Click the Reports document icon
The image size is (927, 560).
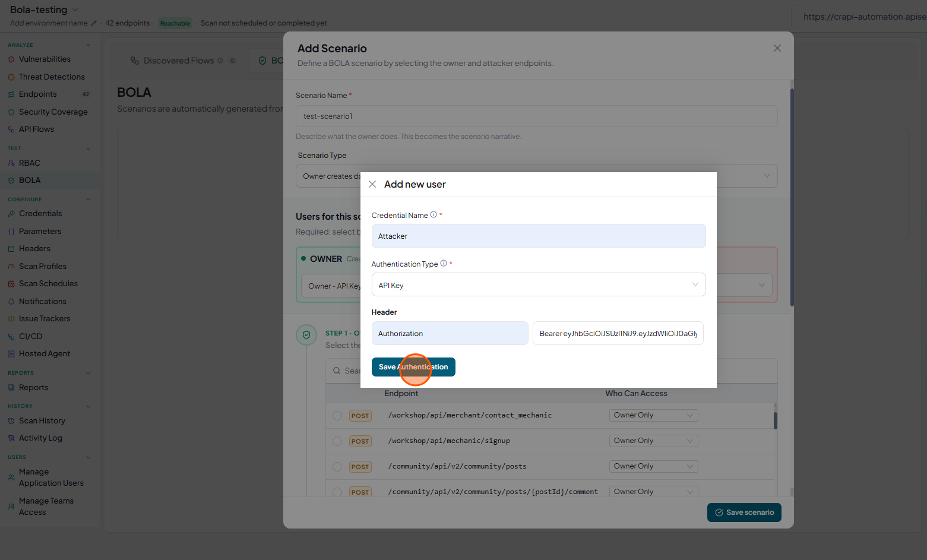[11, 388]
